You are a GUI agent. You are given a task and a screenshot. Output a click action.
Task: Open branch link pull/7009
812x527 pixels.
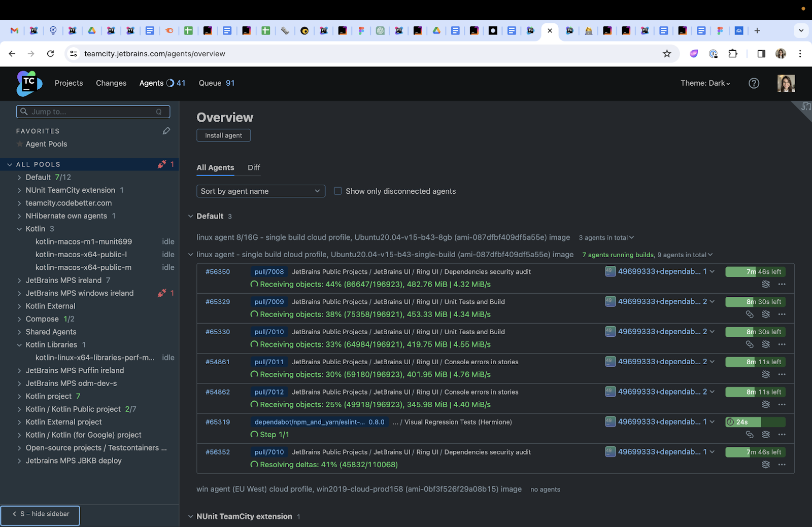point(269,302)
